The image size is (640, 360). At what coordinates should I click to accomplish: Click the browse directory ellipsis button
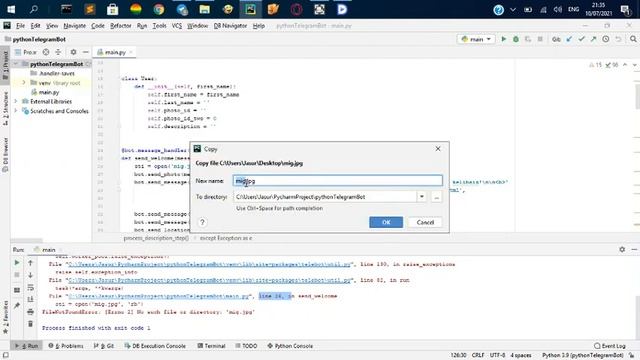pos(436,197)
